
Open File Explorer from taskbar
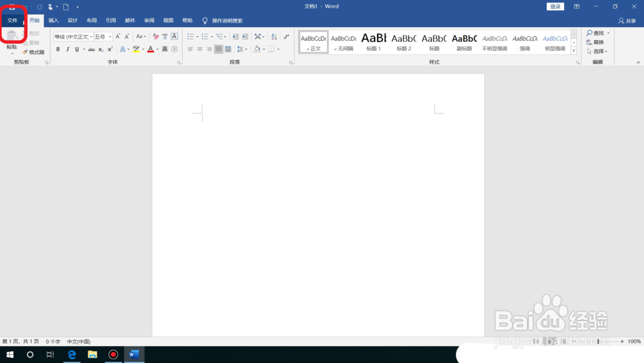coord(92,355)
